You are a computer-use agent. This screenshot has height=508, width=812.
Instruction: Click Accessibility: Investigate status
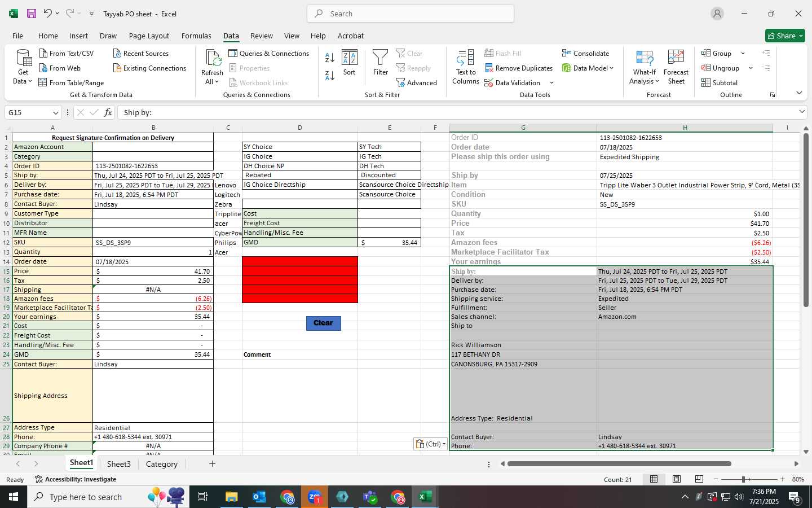pyautogui.click(x=76, y=479)
